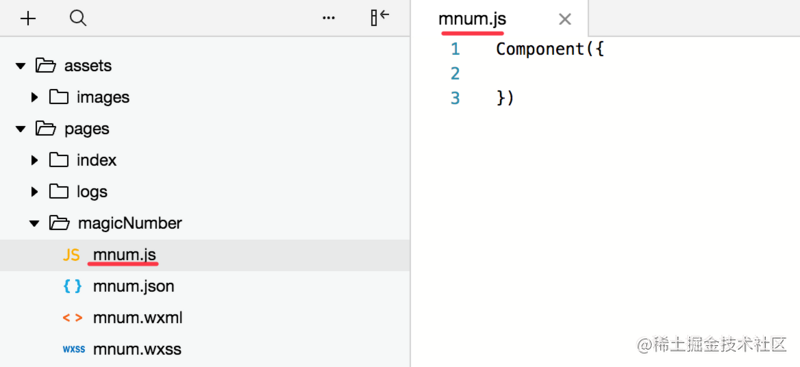Expand the logs folder arrow
This screenshot has height=367, width=800.
point(35,192)
